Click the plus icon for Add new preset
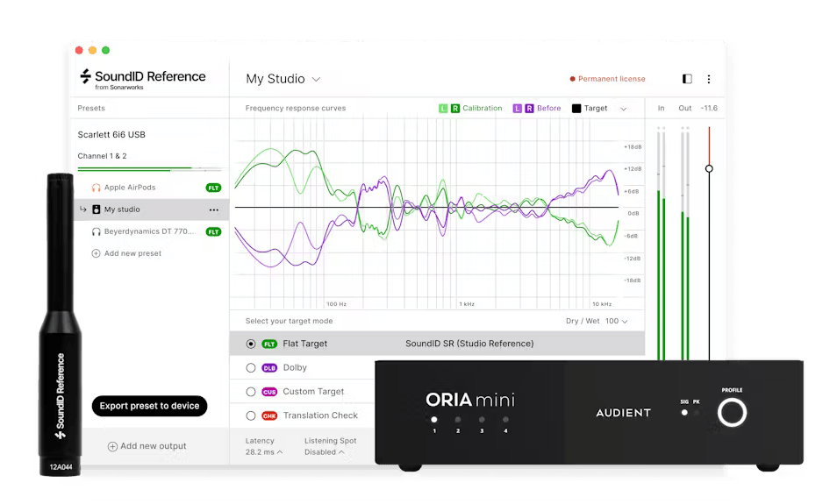The image size is (830, 504). (96, 253)
